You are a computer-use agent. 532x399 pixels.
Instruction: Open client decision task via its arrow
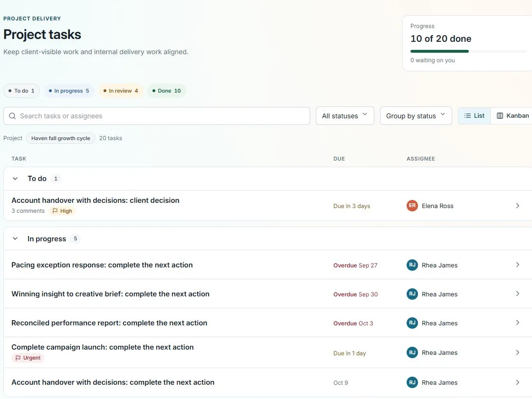point(517,206)
